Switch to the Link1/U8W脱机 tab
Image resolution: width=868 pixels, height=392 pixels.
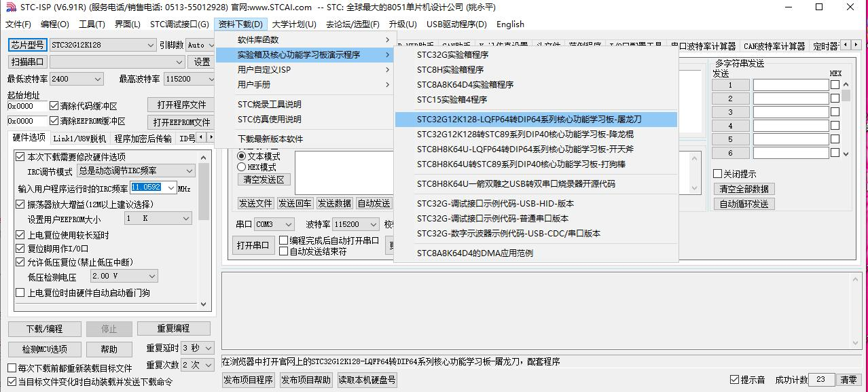point(79,139)
